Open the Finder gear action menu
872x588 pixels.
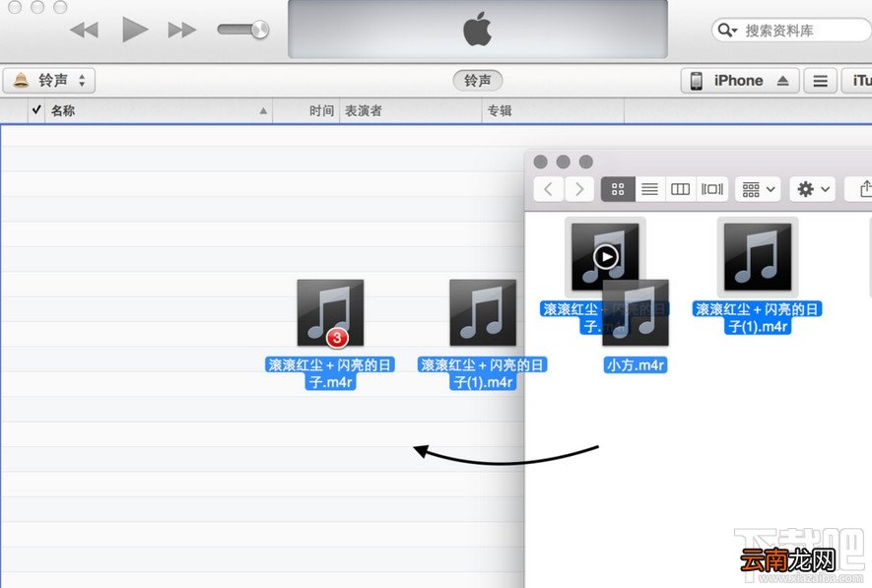813,189
